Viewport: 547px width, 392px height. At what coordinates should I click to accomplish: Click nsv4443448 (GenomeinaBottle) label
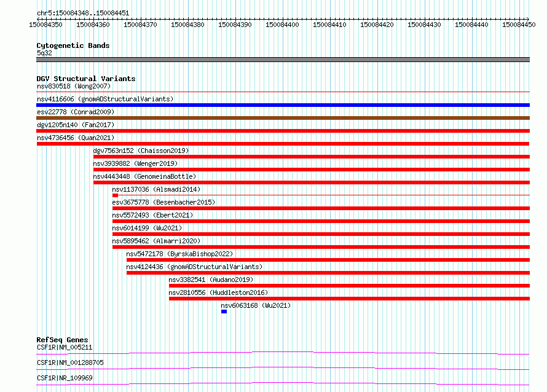click(144, 176)
